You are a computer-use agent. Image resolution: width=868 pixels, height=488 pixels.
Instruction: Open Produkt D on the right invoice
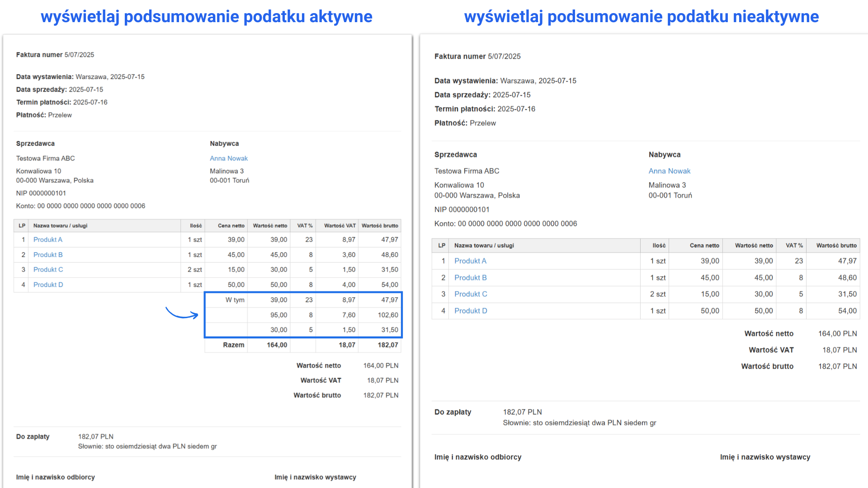(471, 310)
